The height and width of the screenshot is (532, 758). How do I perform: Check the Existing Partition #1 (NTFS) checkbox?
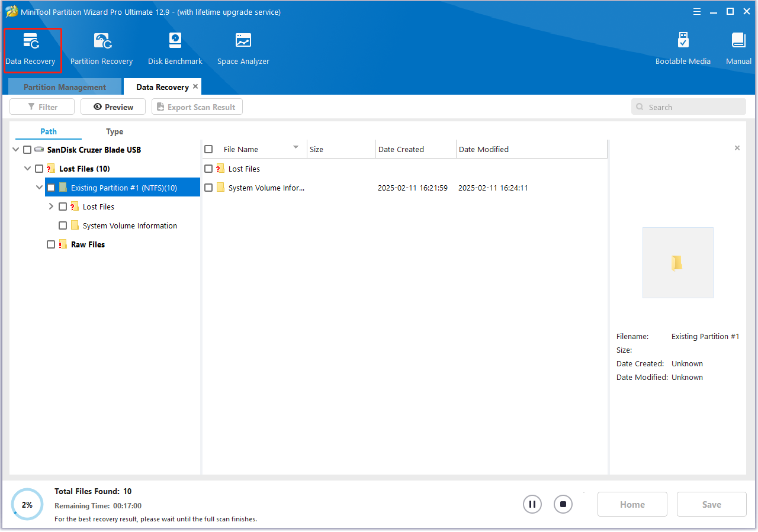pos(51,188)
